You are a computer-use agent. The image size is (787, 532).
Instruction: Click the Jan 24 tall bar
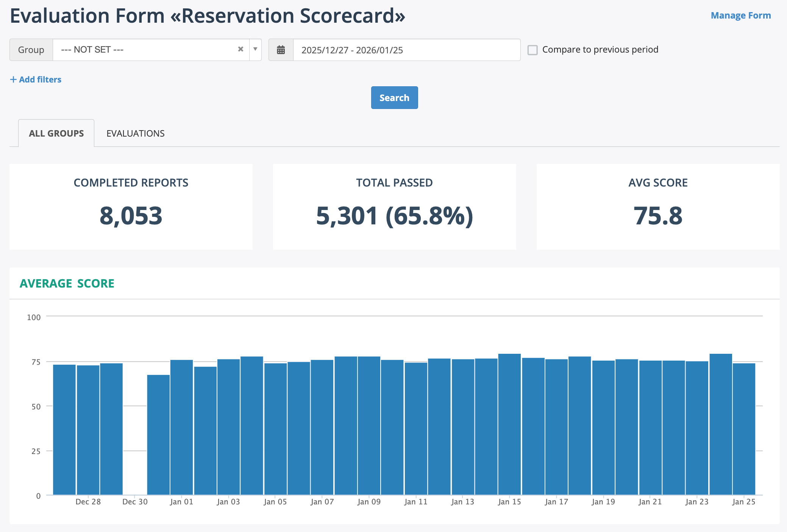pos(720,424)
